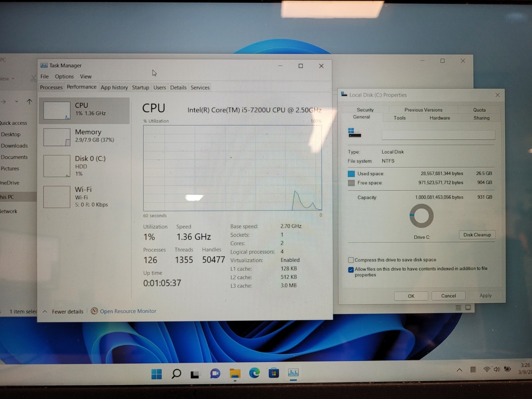The width and height of the screenshot is (532, 399).
Task: Open Tools tab in disk Properties
Action: tap(400, 118)
